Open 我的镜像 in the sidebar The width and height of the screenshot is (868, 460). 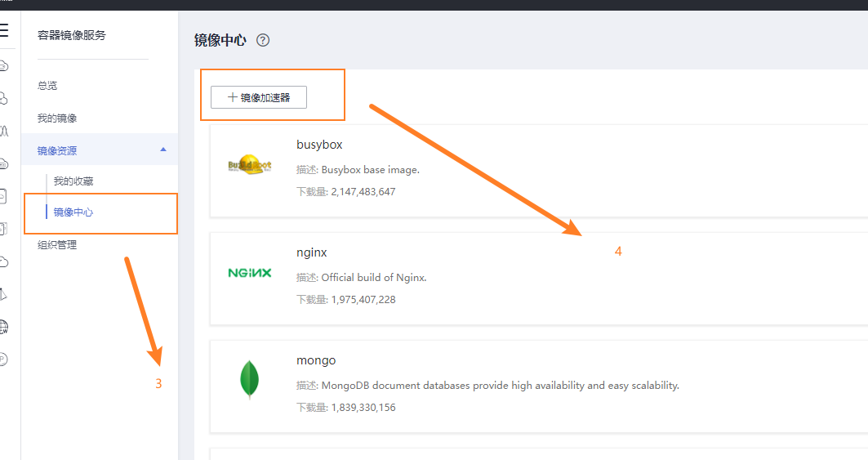point(57,118)
